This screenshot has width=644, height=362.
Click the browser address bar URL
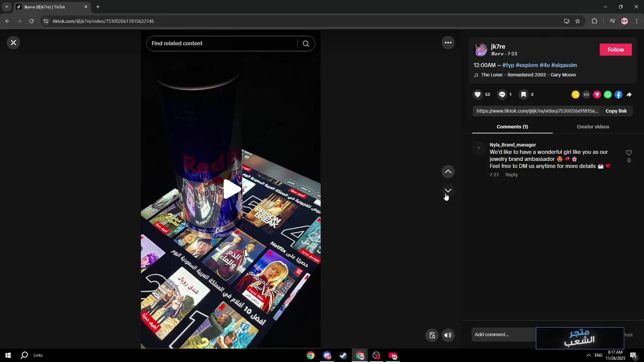coord(103,21)
